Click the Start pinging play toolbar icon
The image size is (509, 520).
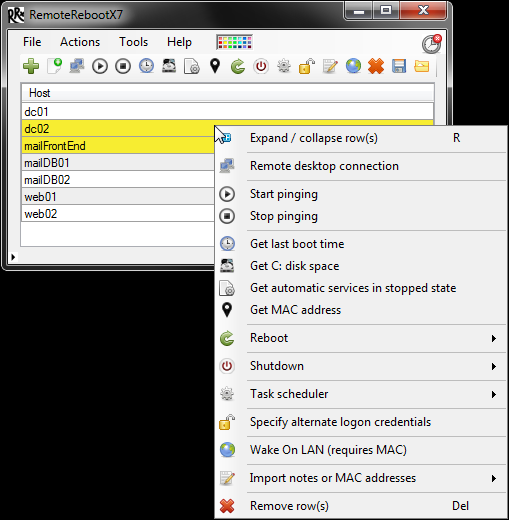click(100, 66)
